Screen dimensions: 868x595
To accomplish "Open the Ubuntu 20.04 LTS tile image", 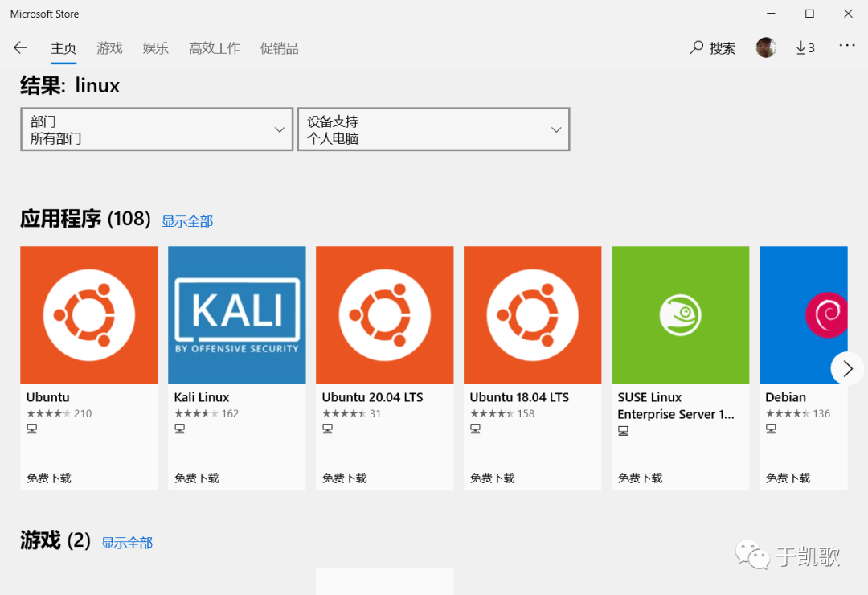I will [x=385, y=314].
